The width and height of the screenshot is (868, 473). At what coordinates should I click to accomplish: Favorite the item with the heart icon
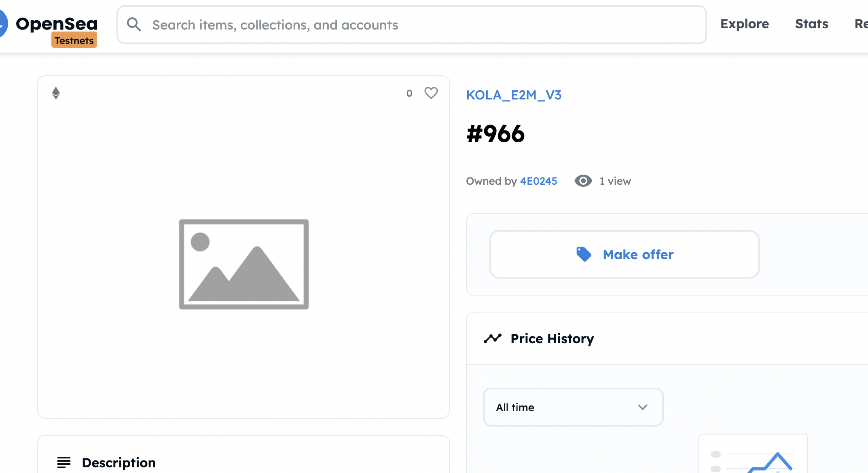[x=431, y=93]
